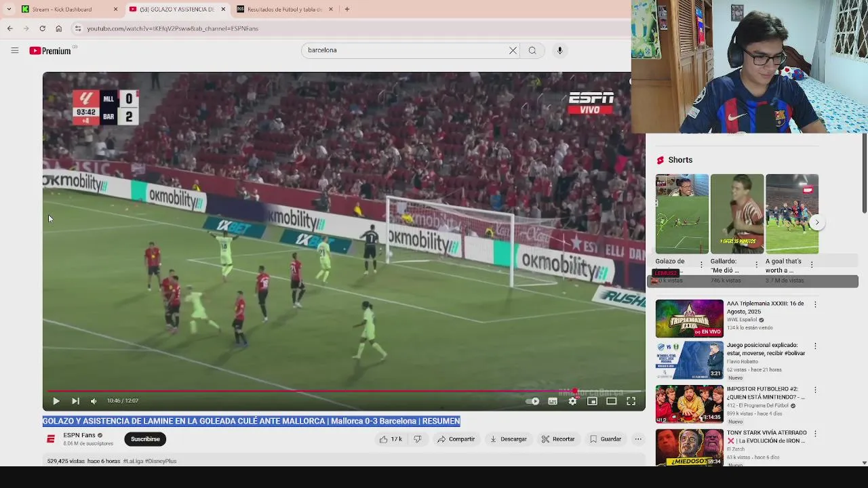Open the player settings gear

(572, 401)
